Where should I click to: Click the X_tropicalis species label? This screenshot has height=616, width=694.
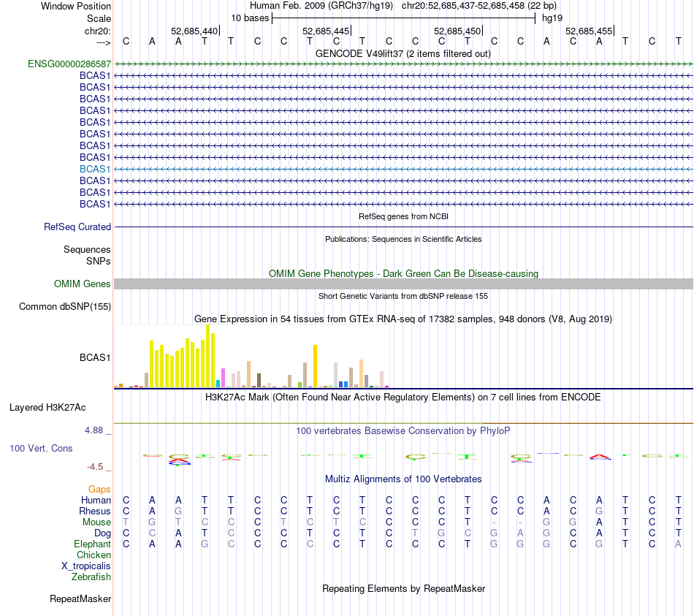coord(86,566)
